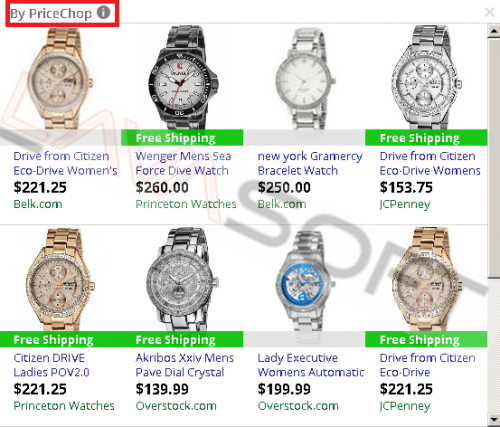The height and width of the screenshot is (427, 500).
Task: Select the blue skeleton dial watch image
Action: pyautogui.click(x=305, y=282)
